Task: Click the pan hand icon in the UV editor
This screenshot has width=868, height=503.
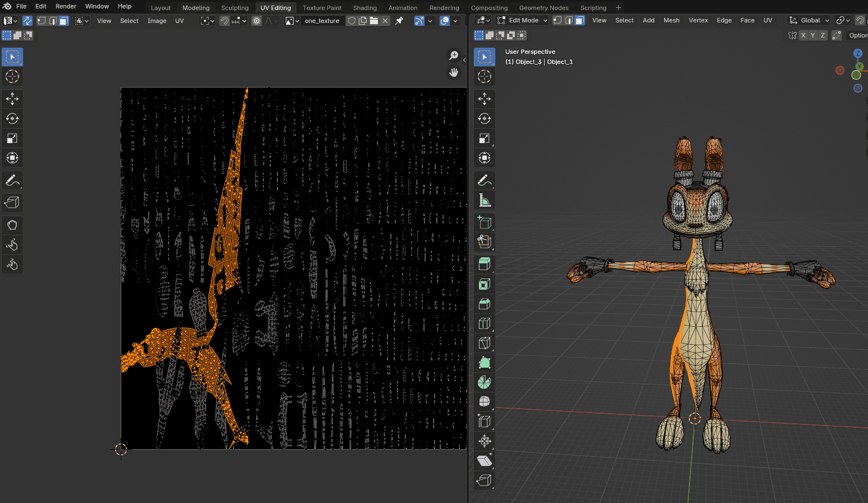Action: (x=454, y=72)
